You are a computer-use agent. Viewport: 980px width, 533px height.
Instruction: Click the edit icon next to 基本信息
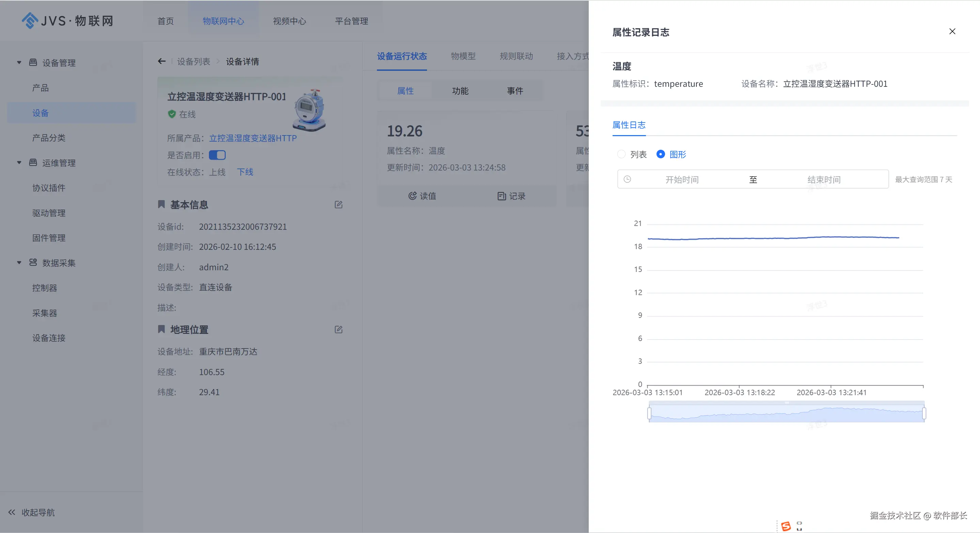pyautogui.click(x=338, y=205)
